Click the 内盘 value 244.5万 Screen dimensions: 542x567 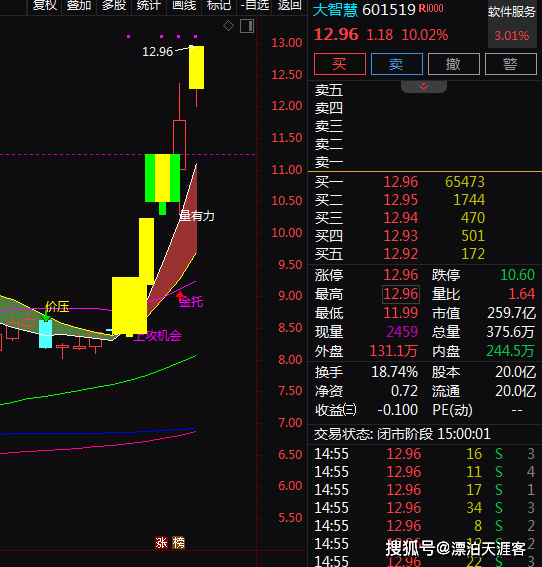(x=510, y=351)
